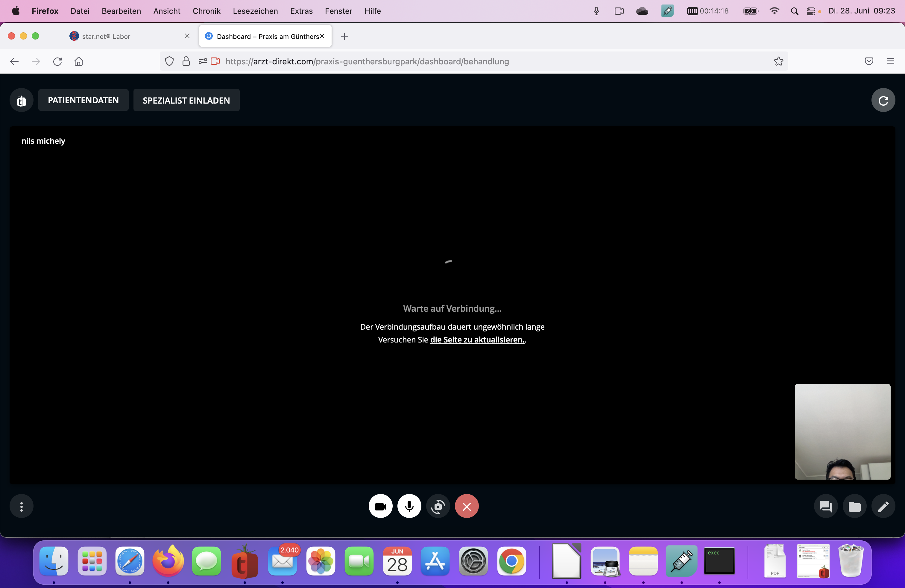Reload the video session with the round refresh icon
Viewport: 905px width, 588px height.
pyautogui.click(x=883, y=100)
